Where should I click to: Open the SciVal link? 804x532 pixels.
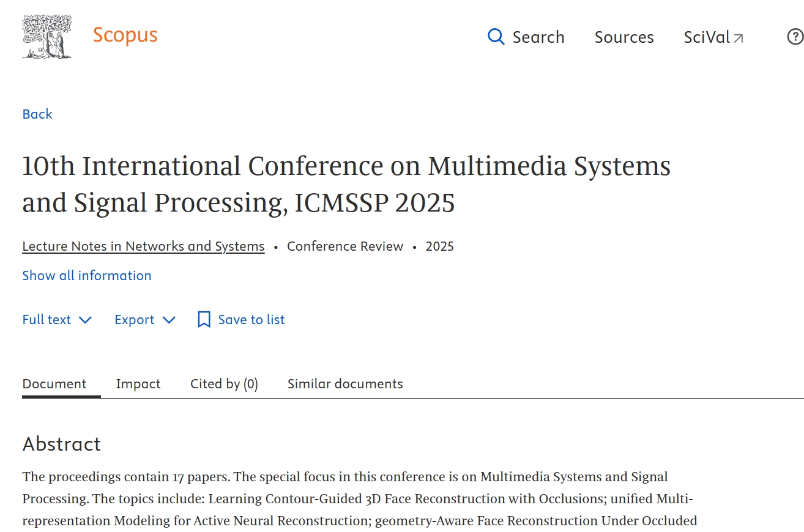coord(707,37)
